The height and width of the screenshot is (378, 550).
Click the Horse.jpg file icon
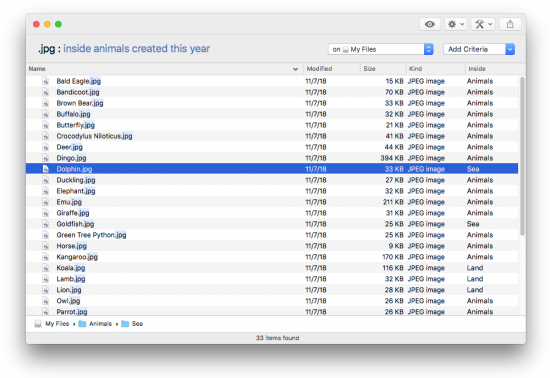pos(46,246)
